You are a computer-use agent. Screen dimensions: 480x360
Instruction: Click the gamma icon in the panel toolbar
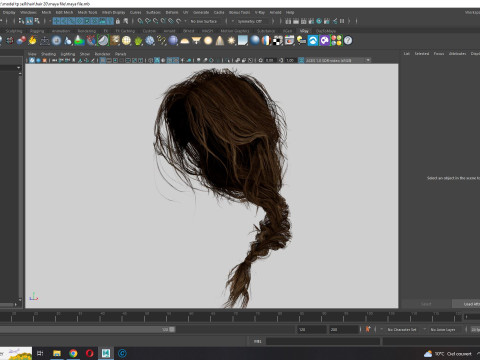pyautogui.click(x=281, y=60)
